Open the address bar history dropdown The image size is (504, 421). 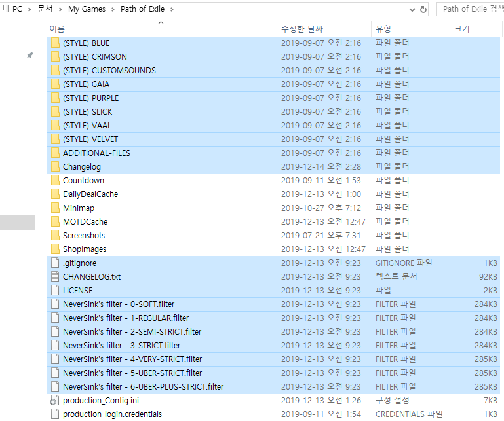pos(412,10)
